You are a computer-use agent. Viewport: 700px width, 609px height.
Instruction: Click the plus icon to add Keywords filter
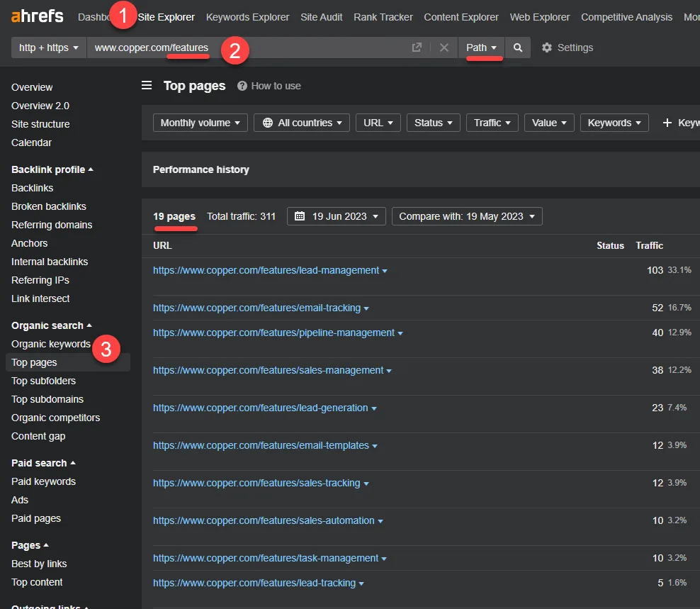coord(667,123)
